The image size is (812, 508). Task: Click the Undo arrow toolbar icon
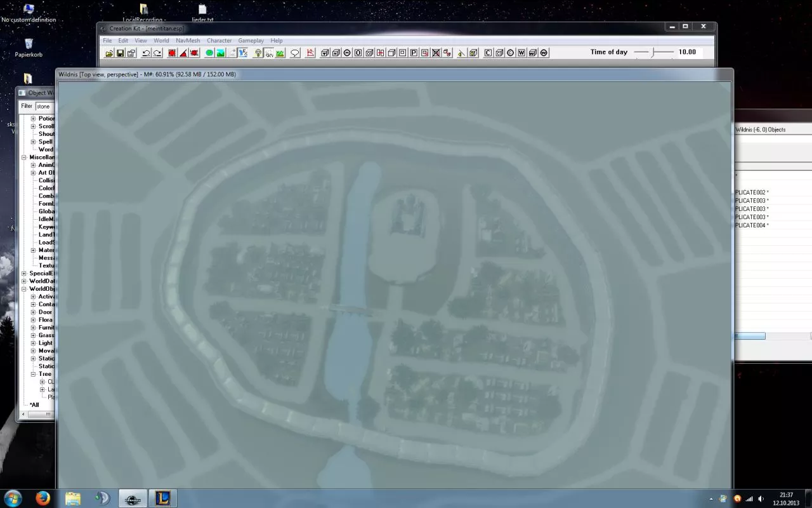click(x=146, y=53)
